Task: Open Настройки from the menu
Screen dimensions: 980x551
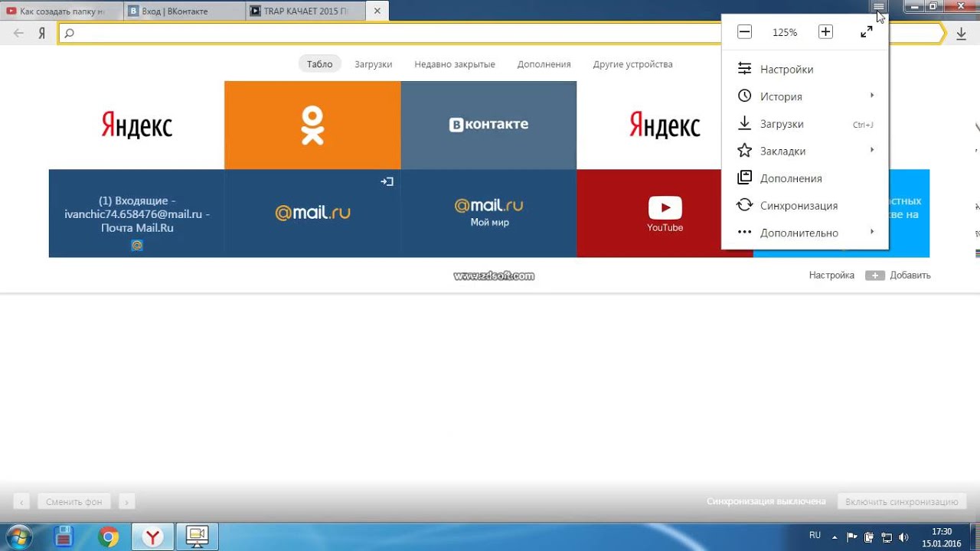Action: click(805, 69)
